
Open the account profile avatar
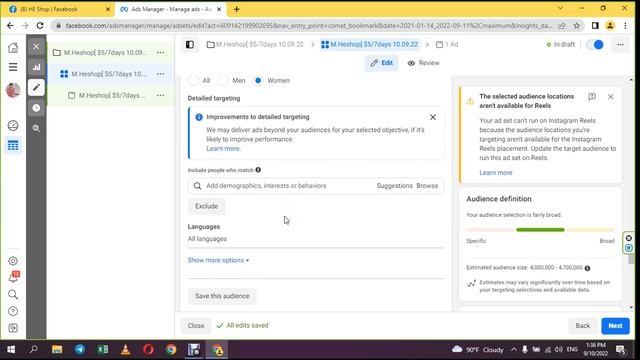(x=13, y=90)
